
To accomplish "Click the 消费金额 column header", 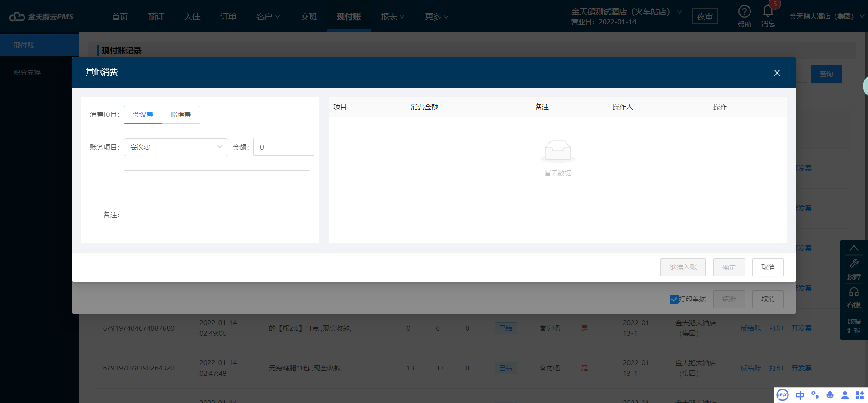I will click(x=425, y=107).
